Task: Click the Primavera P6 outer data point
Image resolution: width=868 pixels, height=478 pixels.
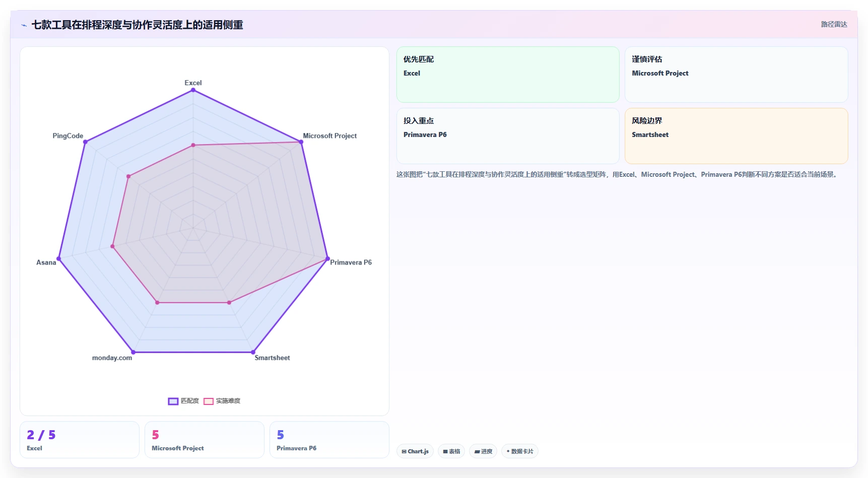Action: pyautogui.click(x=327, y=259)
